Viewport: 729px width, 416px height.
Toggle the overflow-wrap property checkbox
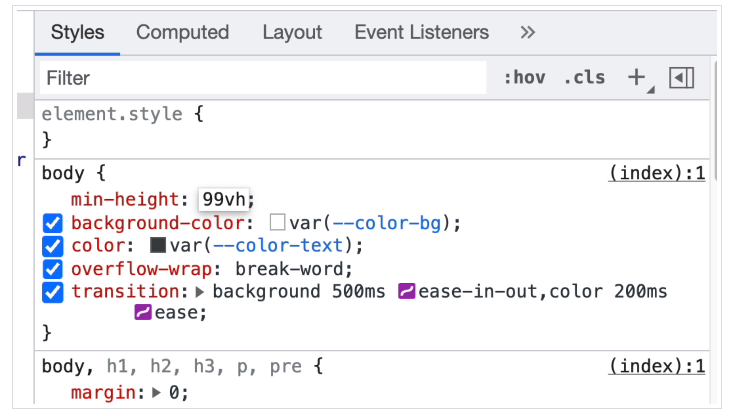pyautogui.click(x=53, y=269)
